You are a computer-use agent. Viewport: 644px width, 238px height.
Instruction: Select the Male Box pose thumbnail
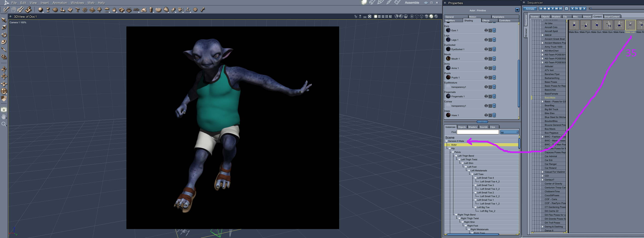[574, 25]
